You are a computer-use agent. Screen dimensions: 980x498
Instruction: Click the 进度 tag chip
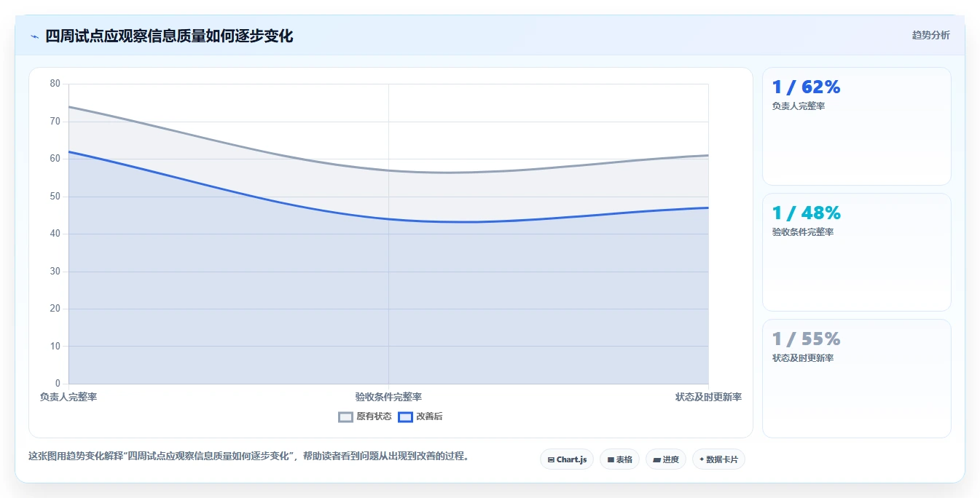(x=666, y=459)
